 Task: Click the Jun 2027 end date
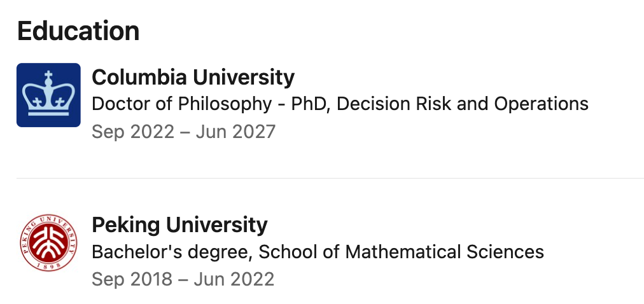click(235, 132)
